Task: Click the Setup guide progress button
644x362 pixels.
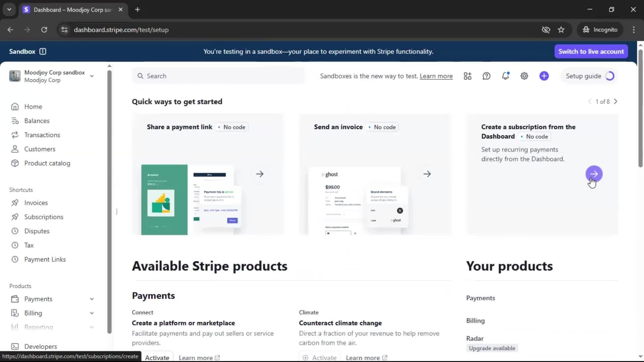Action: coord(590,76)
